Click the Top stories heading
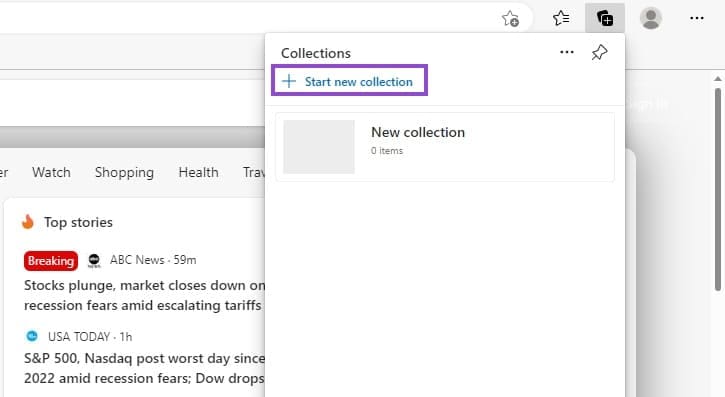Image resolution: width=725 pixels, height=397 pixels. (x=78, y=222)
